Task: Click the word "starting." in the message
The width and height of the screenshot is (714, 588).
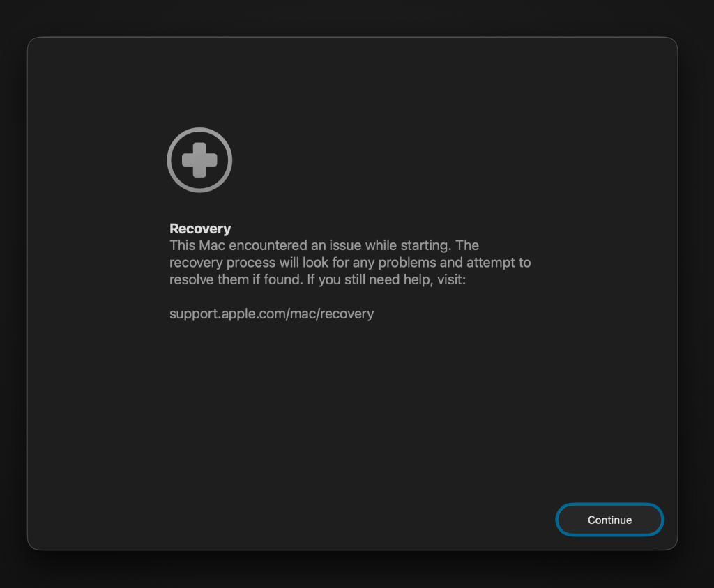Action: 428,246
